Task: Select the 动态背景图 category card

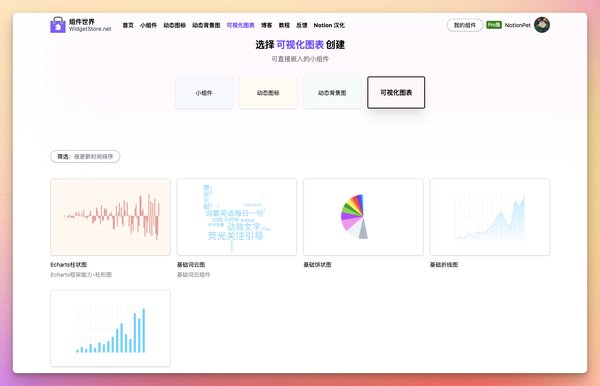Action: tap(332, 93)
